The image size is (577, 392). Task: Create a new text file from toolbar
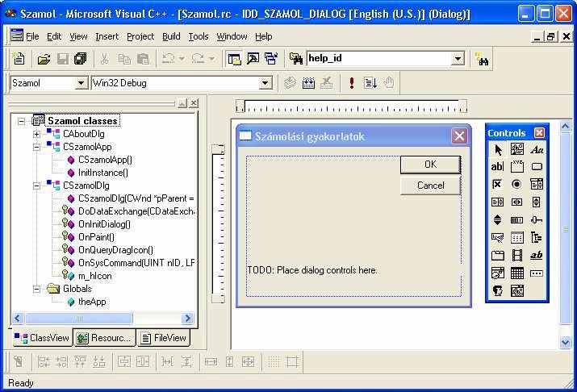click(x=19, y=59)
